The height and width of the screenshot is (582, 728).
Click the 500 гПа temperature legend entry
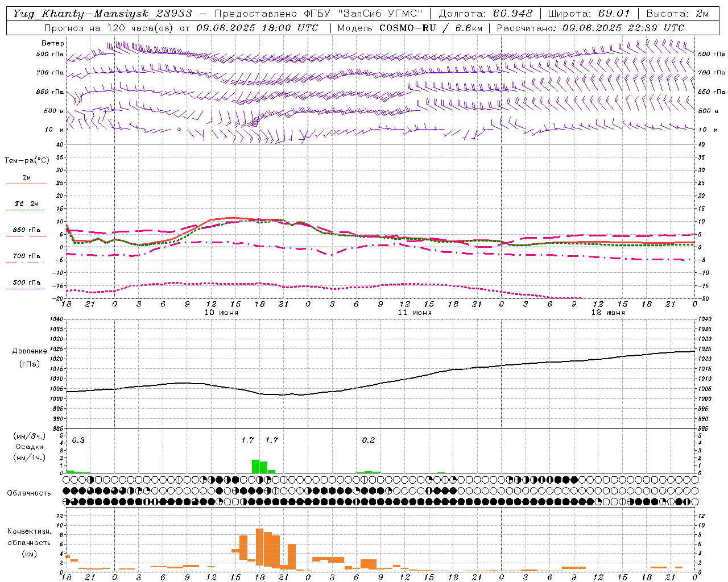pyautogui.click(x=27, y=282)
